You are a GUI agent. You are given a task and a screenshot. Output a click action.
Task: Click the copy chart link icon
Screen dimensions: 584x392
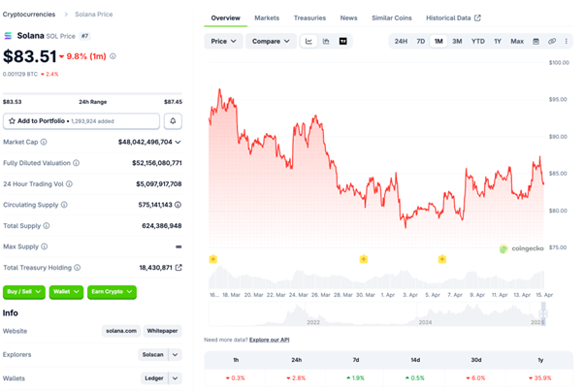click(552, 42)
